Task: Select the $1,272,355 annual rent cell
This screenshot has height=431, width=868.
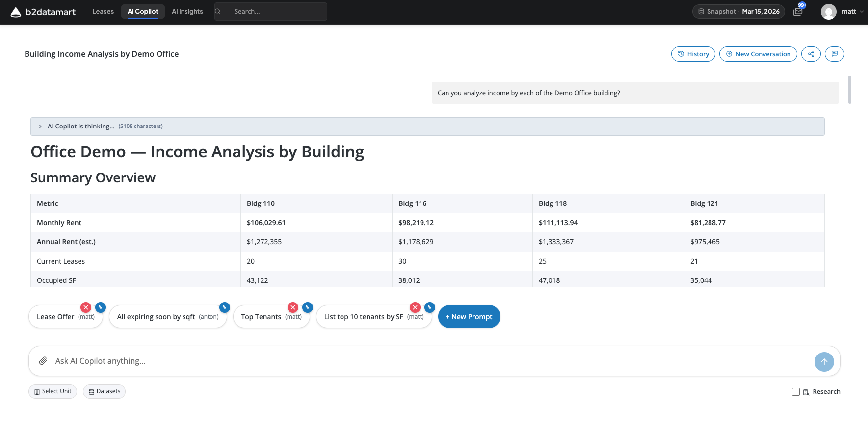Action: (x=316, y=242)
